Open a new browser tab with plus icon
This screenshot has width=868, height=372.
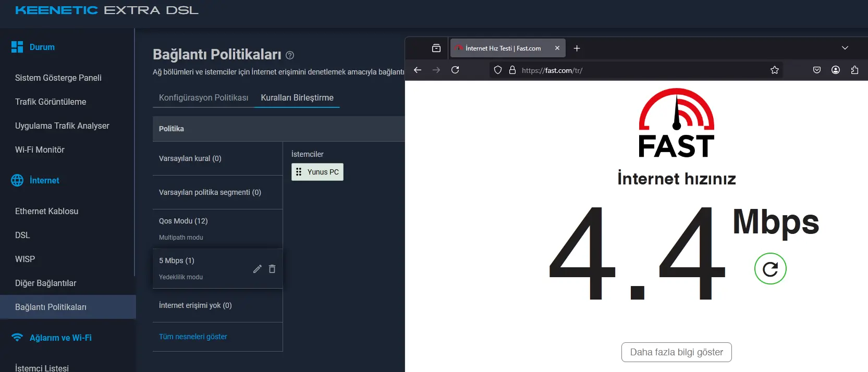[x=577, y=48]
